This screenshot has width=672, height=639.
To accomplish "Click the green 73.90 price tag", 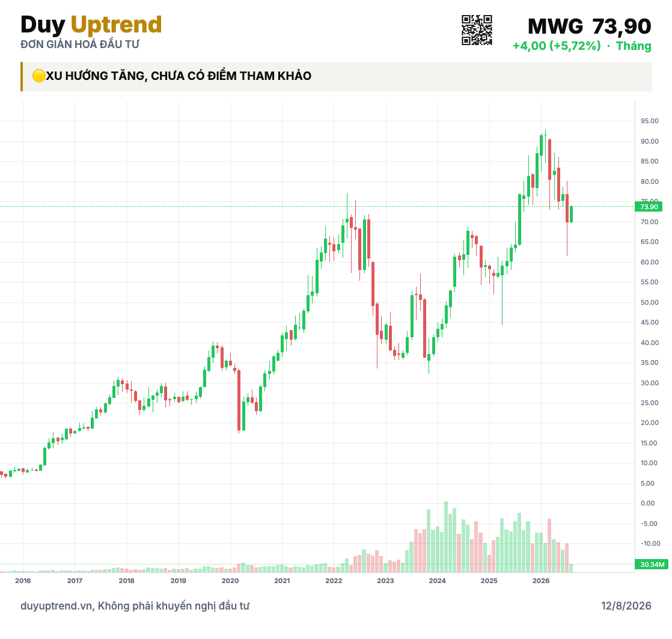I will [x=649, y=207].
